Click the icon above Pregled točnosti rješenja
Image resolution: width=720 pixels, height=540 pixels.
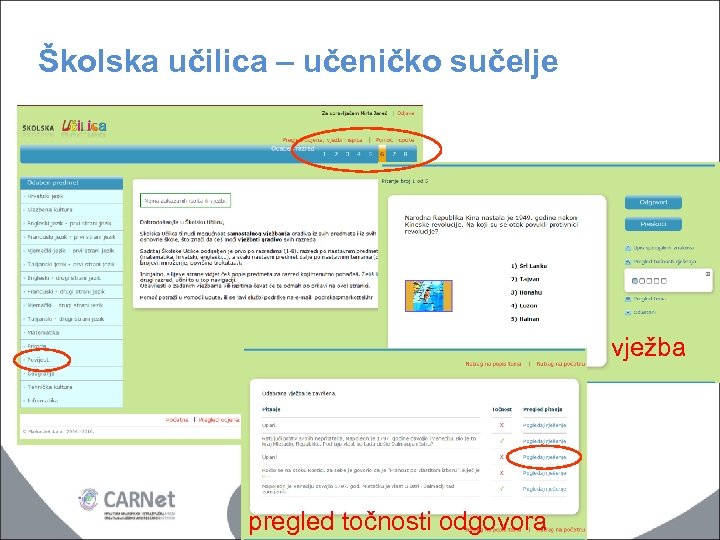(628, 248)
